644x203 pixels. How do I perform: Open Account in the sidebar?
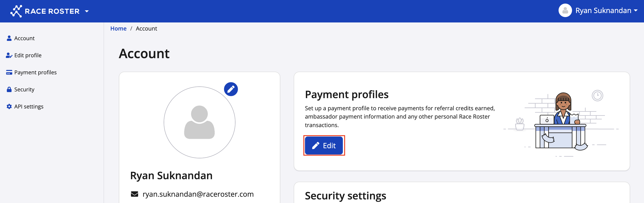pos(24,38)
